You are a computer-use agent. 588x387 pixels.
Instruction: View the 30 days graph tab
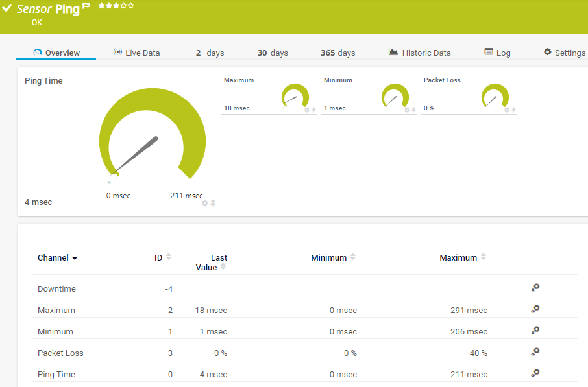[273, 53]
